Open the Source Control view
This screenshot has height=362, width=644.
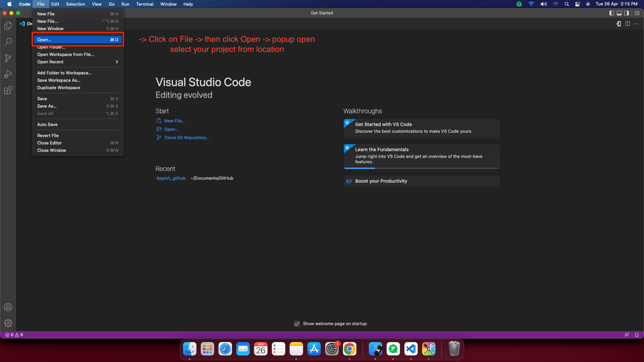pyautogui.click(x=8, y=58)
